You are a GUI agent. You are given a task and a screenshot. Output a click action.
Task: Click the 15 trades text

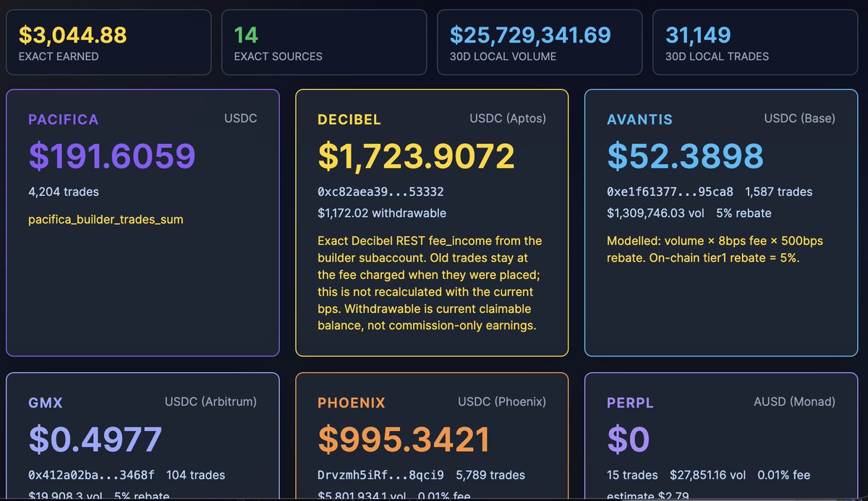click(632, 475)
